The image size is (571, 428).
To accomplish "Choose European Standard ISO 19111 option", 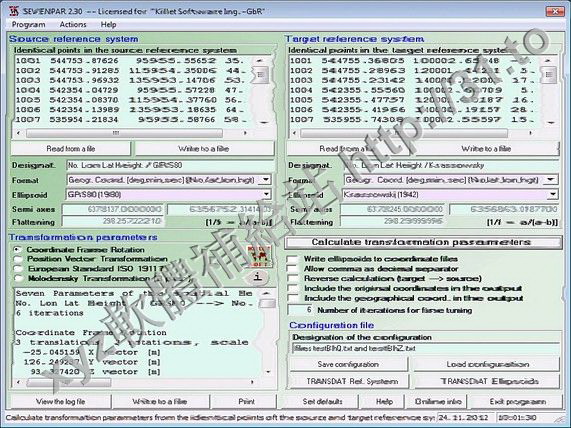I will [17, 269].
